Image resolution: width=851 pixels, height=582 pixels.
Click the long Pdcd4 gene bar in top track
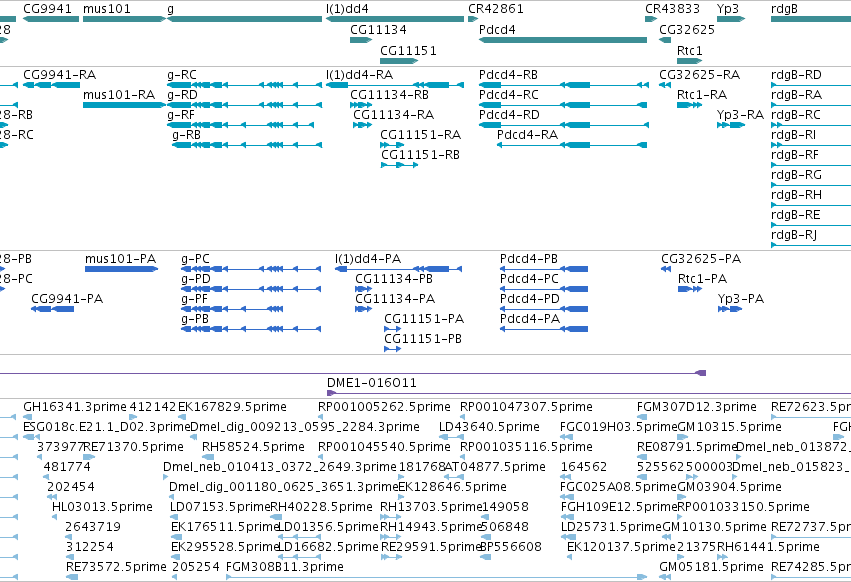point(563,40)
